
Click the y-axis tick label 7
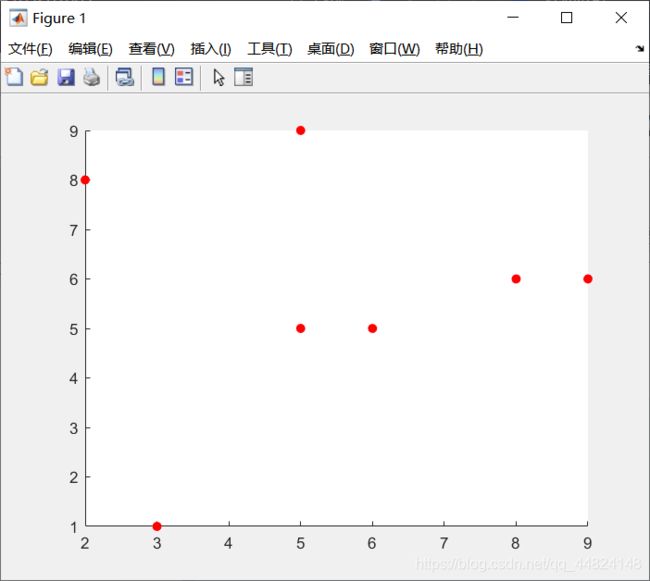coord(74,230)
